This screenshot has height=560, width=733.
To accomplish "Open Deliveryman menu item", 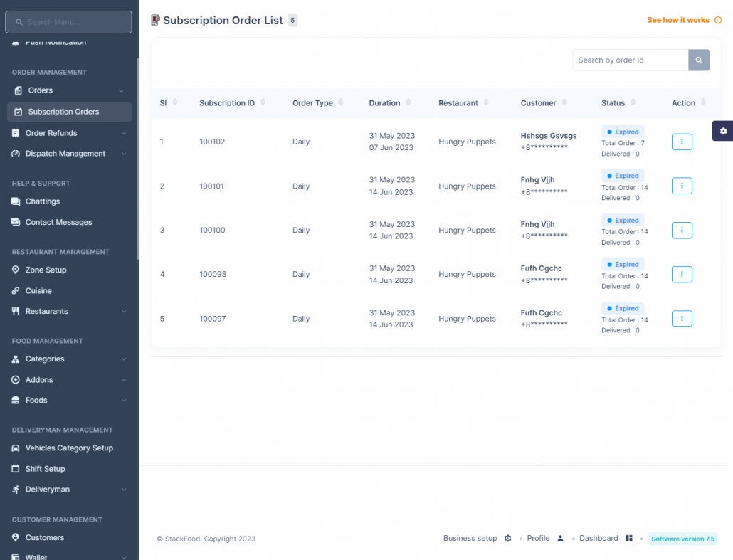I will (69, 490).
